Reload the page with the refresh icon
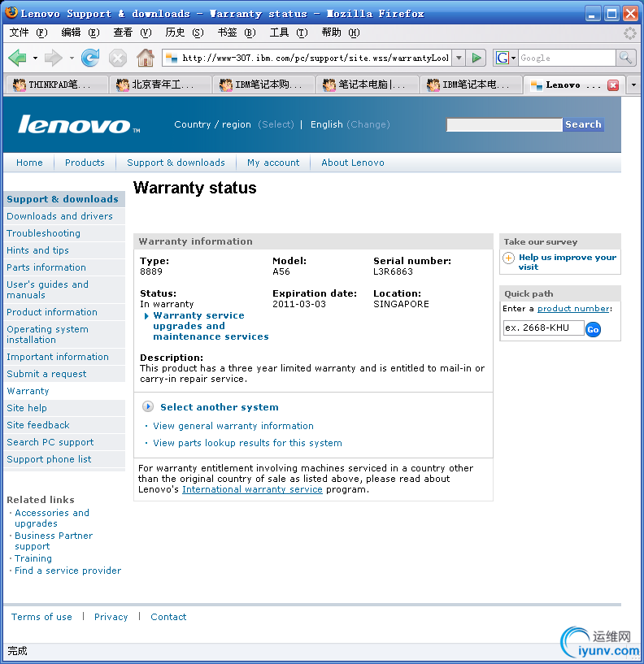The image size is (644, 664). (89, 58)
